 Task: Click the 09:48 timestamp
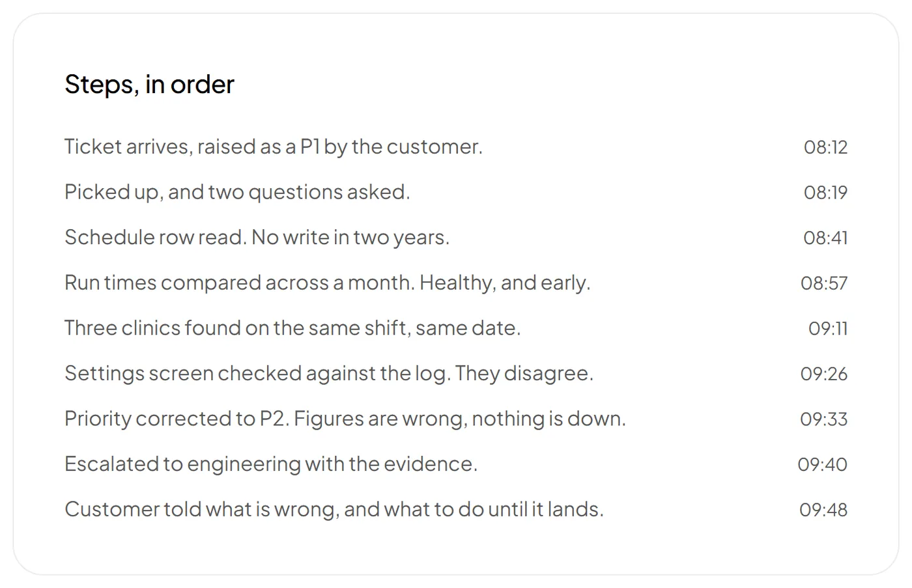823,509
